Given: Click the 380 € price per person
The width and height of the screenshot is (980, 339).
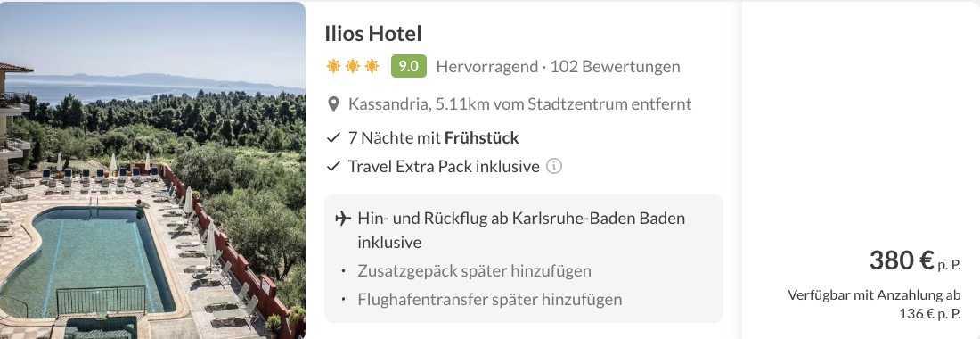Looking at the screenshot, I should [915, 260].
